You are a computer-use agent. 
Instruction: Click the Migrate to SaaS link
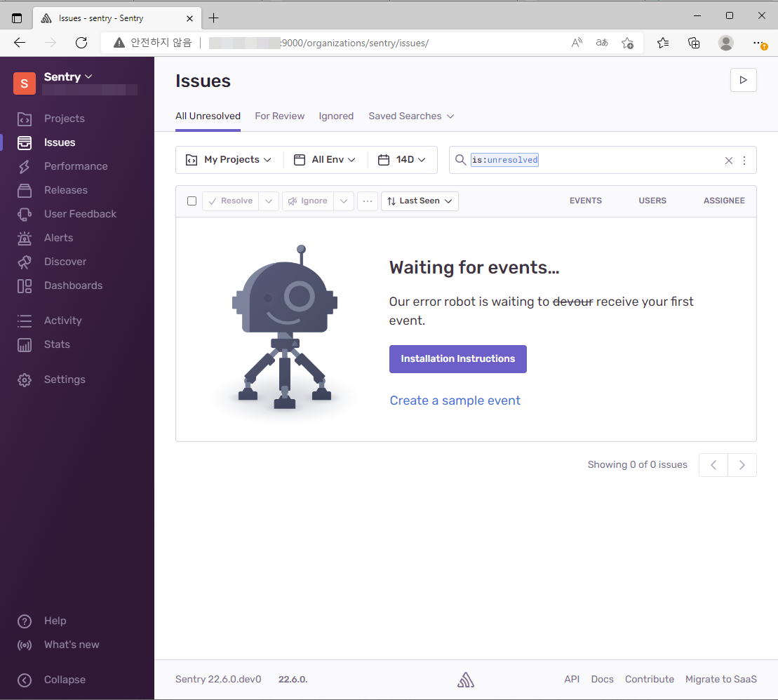(x=720, y=679)
